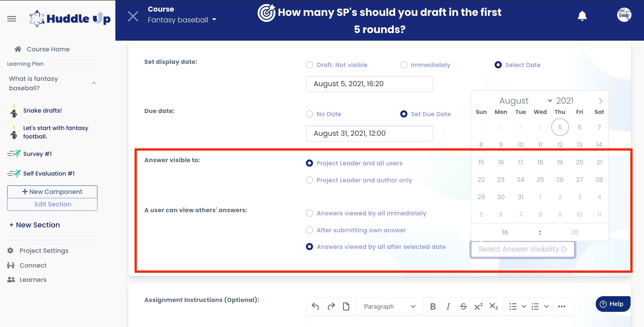
Task: Click the Huddle Up logo
Action: click(x=70, y=19)
